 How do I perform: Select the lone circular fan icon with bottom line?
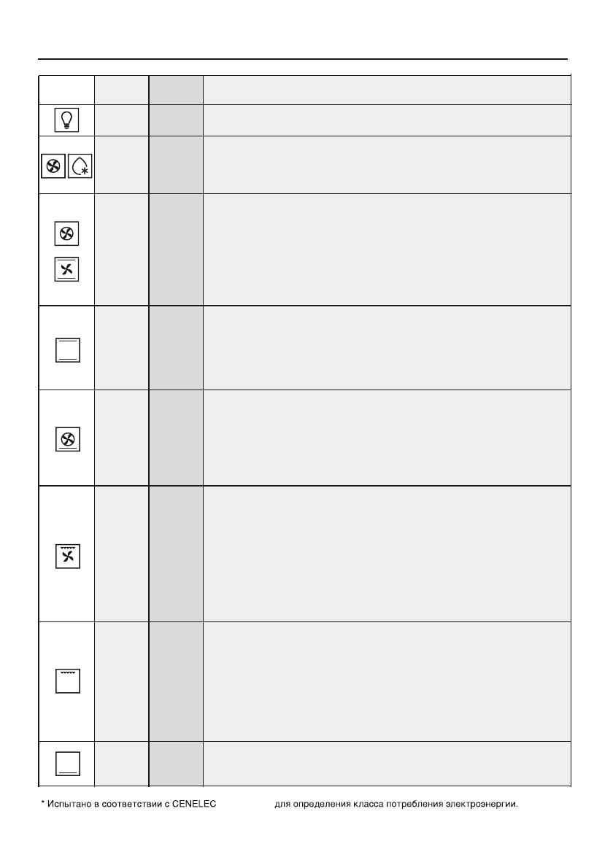[66, 439]
